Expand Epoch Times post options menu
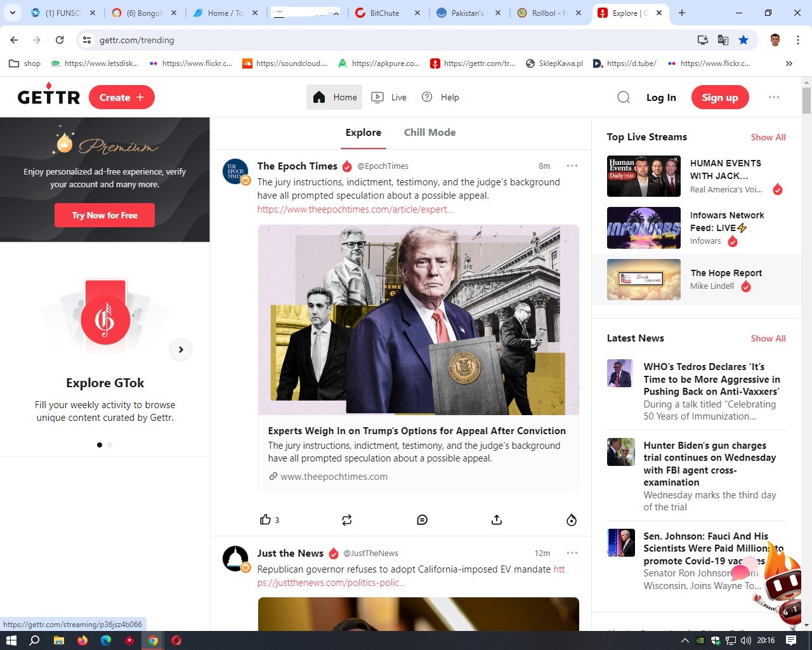Viewport: 812px width, 650px height. 572,166
